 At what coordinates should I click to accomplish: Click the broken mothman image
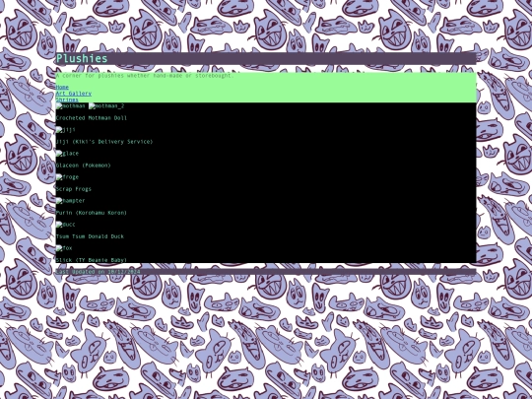point(71,106)
